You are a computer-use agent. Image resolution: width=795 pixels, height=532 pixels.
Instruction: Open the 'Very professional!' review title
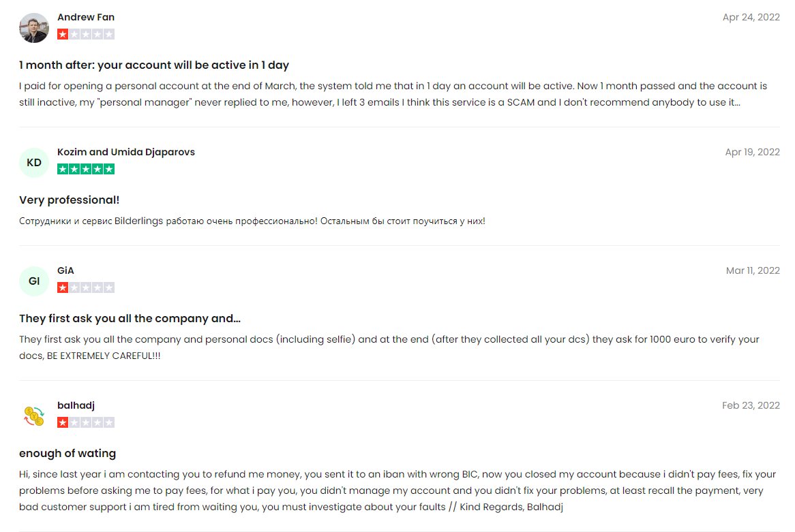[70, 200]
